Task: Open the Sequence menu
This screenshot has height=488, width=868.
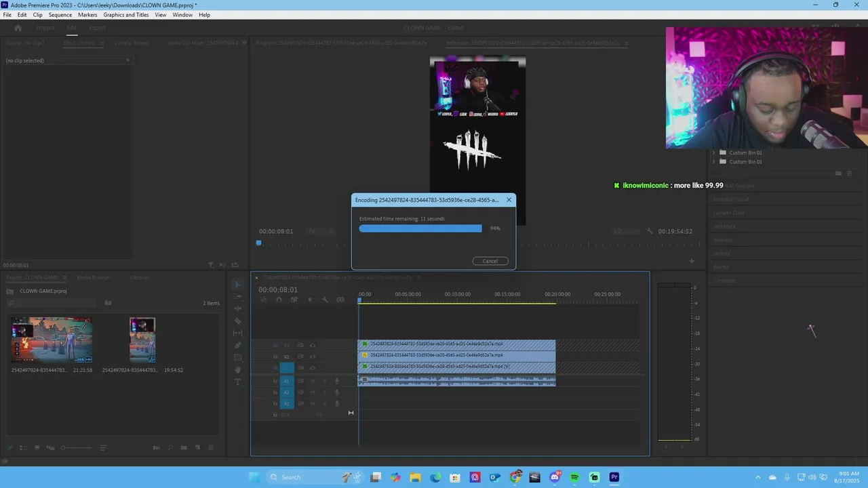Action: (60, 14)
